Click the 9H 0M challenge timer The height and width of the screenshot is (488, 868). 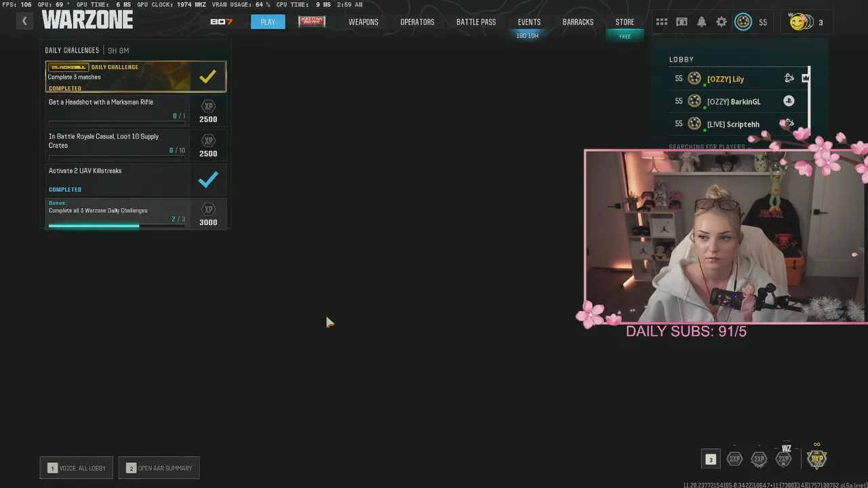pos(118,50)
